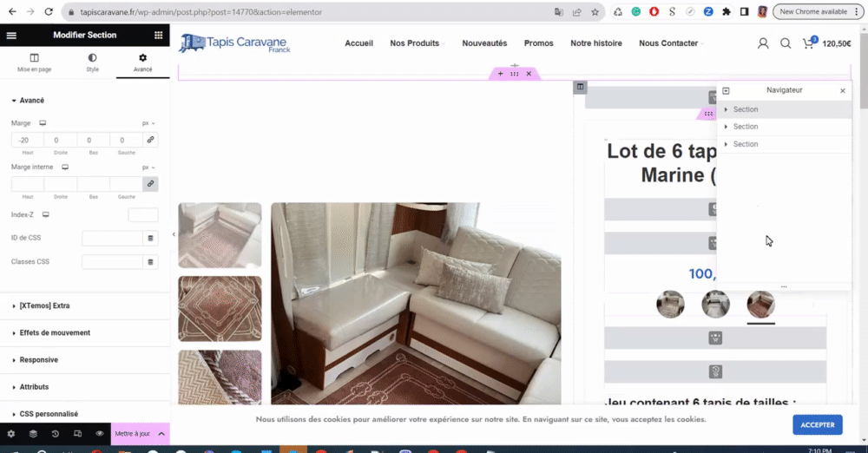Click the edit section handle icon
Image resolution: width=868 pixels, height=453 pixels.
coord(515,74)
